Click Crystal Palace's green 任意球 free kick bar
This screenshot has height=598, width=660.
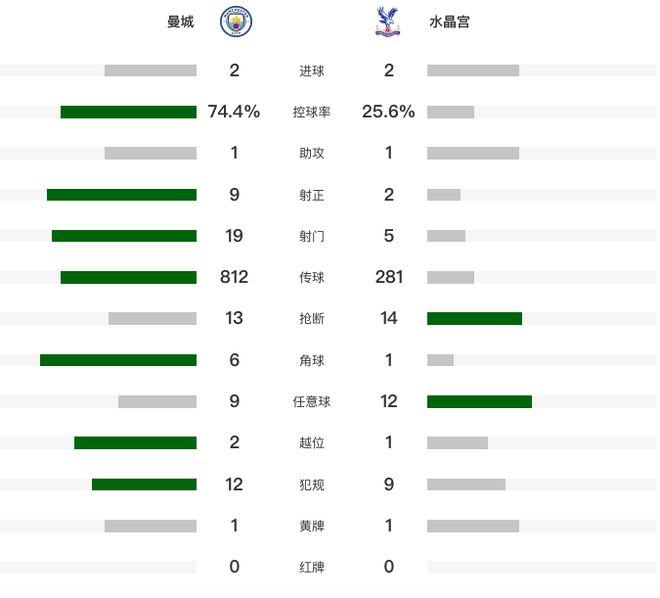tap(479, 401)
